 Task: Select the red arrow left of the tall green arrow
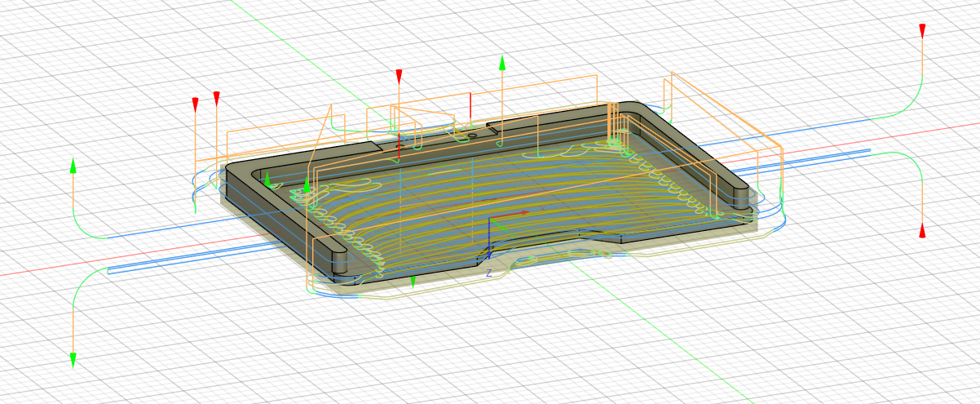coord(399,77)
